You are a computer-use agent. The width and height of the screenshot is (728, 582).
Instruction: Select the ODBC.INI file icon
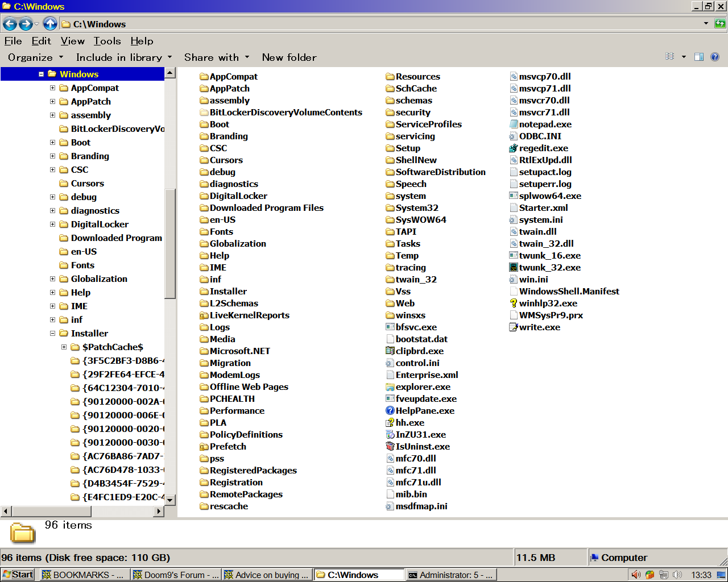coord(514,136)
